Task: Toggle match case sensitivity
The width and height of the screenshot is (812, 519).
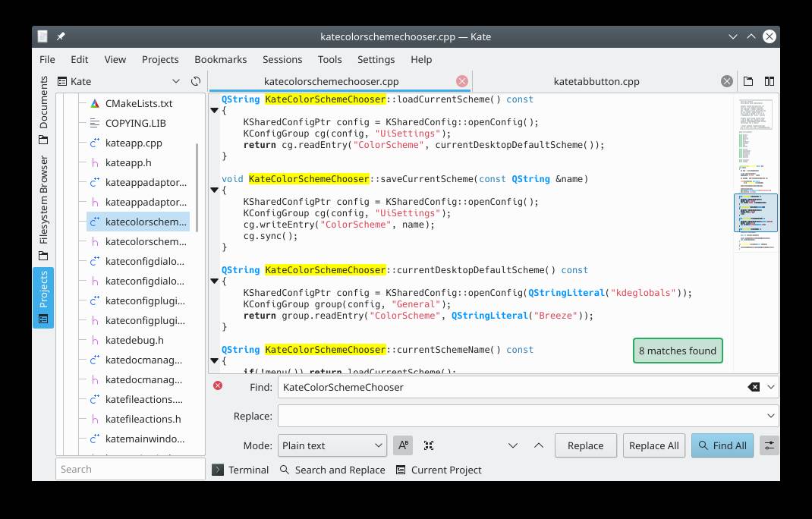Action: point(403,446)
